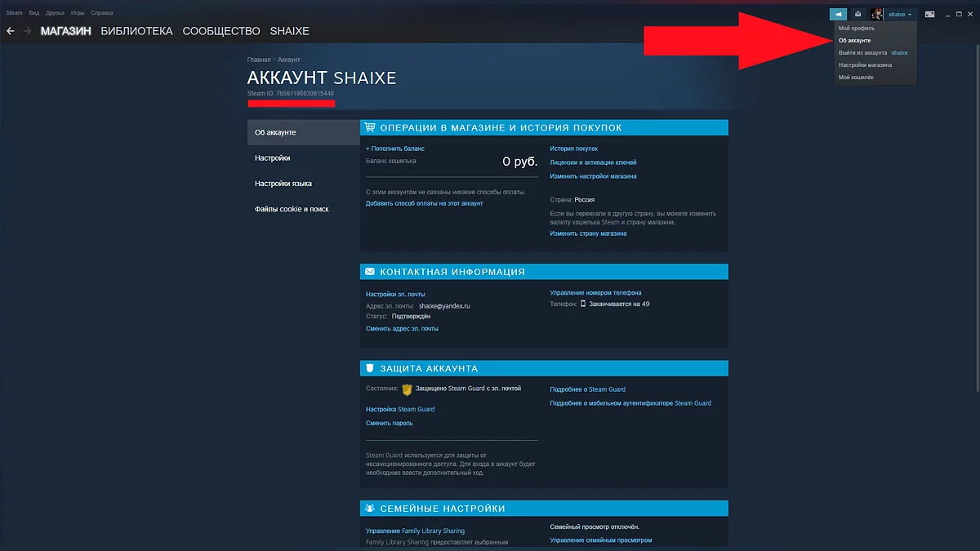The image size is (980, 551).
Task: Click the phone icon next to Телефон
Action: click(583, 304)
